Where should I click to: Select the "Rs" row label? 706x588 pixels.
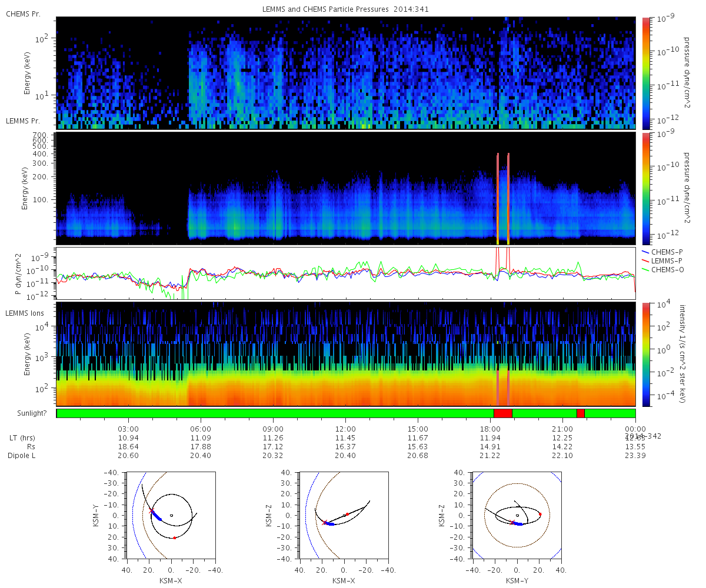pyautogui.click(x=31, y=447)
